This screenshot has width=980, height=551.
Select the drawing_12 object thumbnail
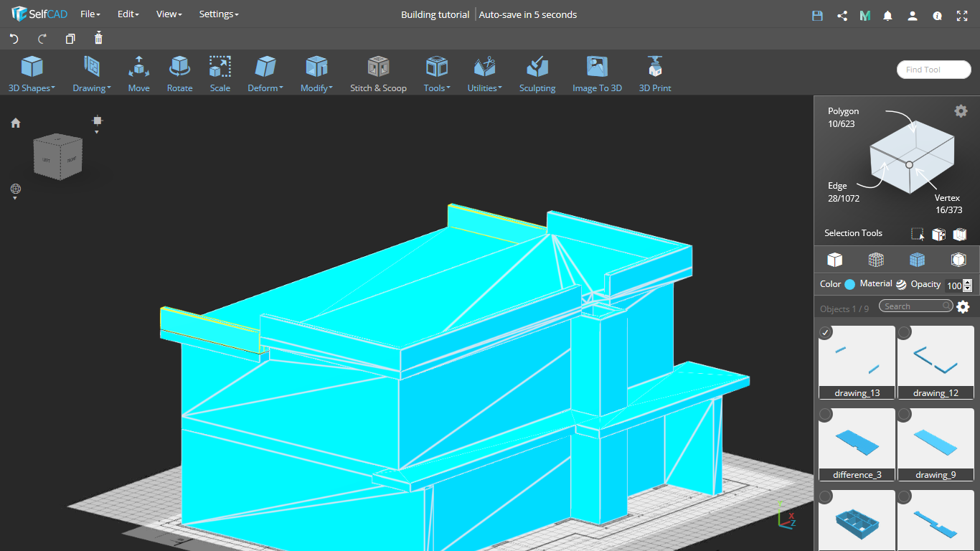point(936,362)
